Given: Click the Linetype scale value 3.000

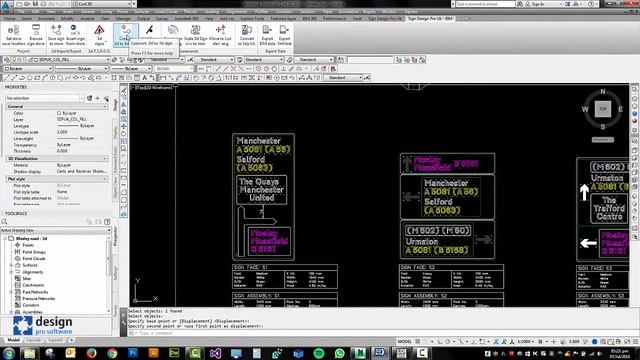Looking at the screenshot, I should [x=62, y=132].
